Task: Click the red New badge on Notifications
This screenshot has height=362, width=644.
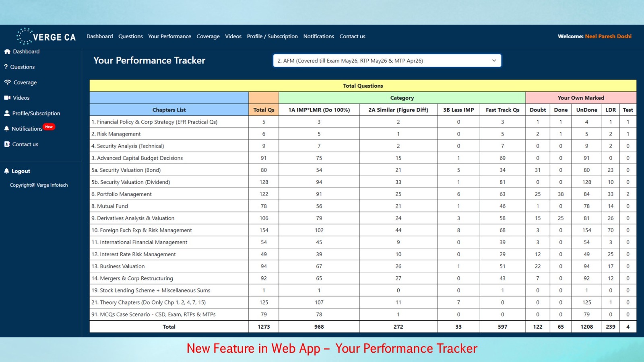Action: coord(49,127)
